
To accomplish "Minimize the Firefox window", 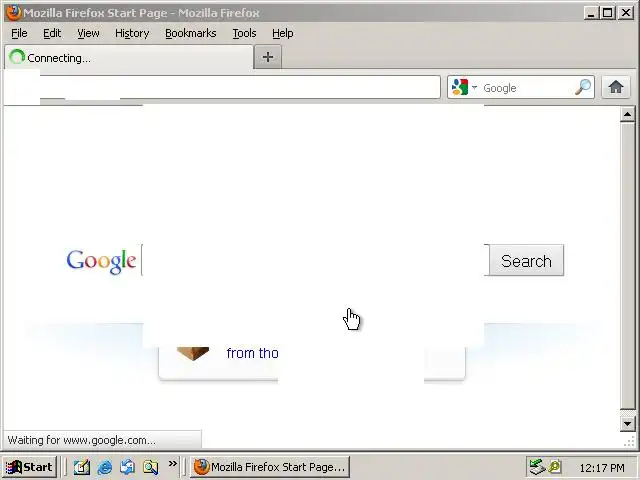I will tap(591, 13).
